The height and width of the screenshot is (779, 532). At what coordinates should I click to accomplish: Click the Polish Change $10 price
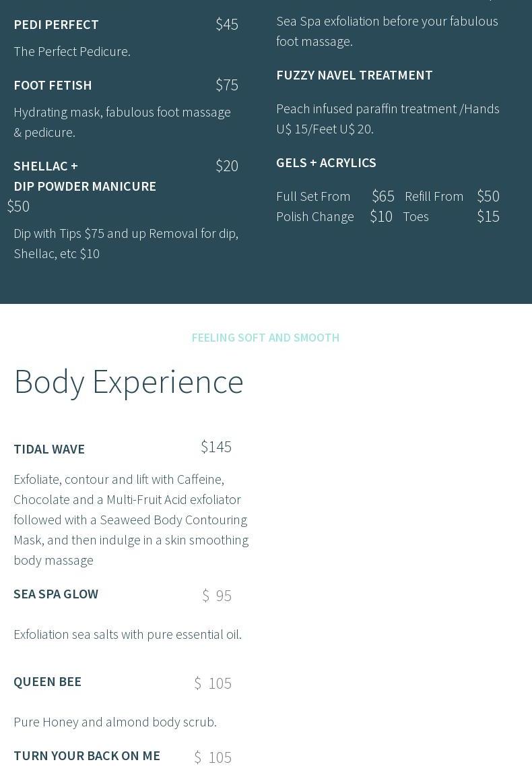381,216
